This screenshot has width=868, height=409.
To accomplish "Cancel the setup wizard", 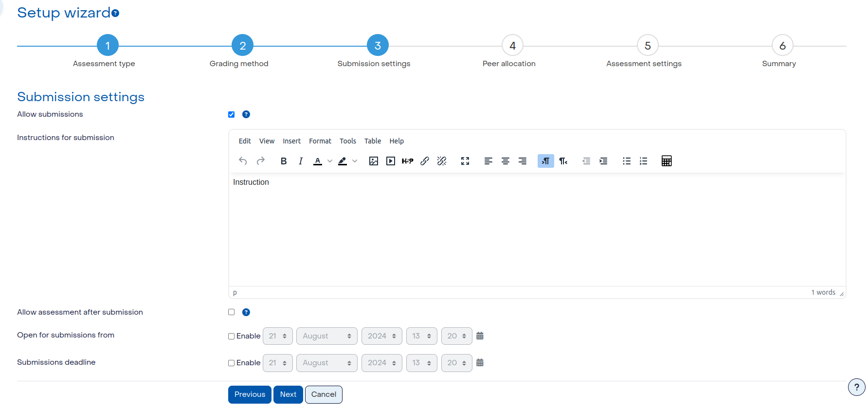I will click(x=324, y=394).
